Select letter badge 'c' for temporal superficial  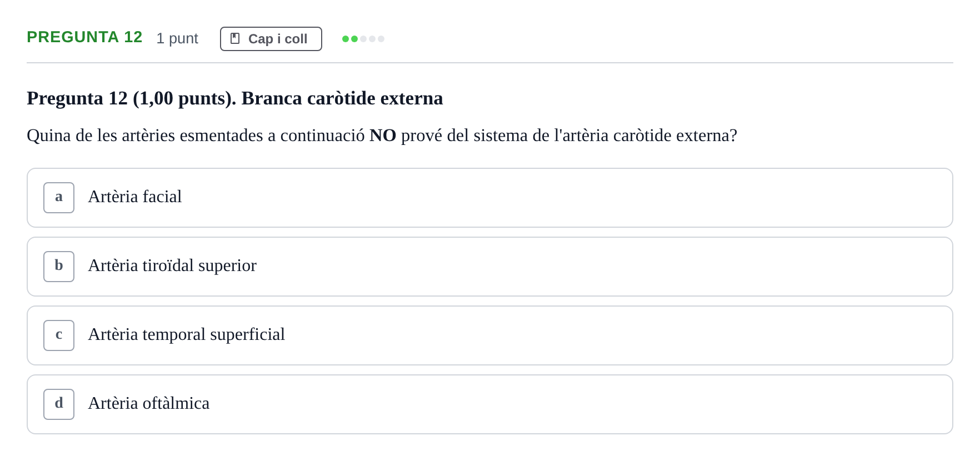coord(59,335)
